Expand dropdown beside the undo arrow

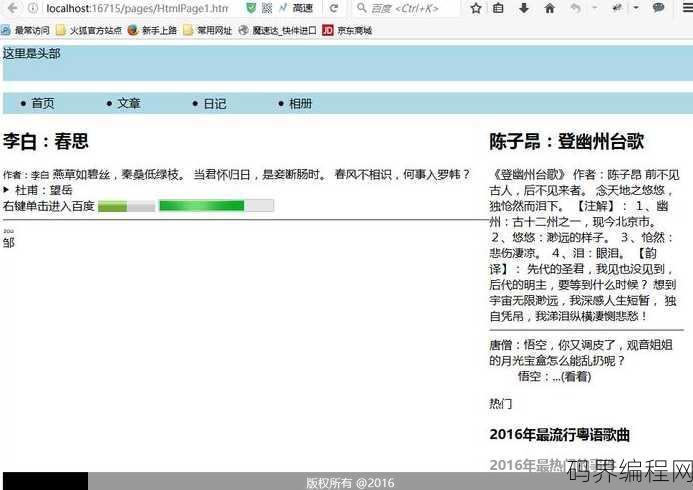[594, 8]
